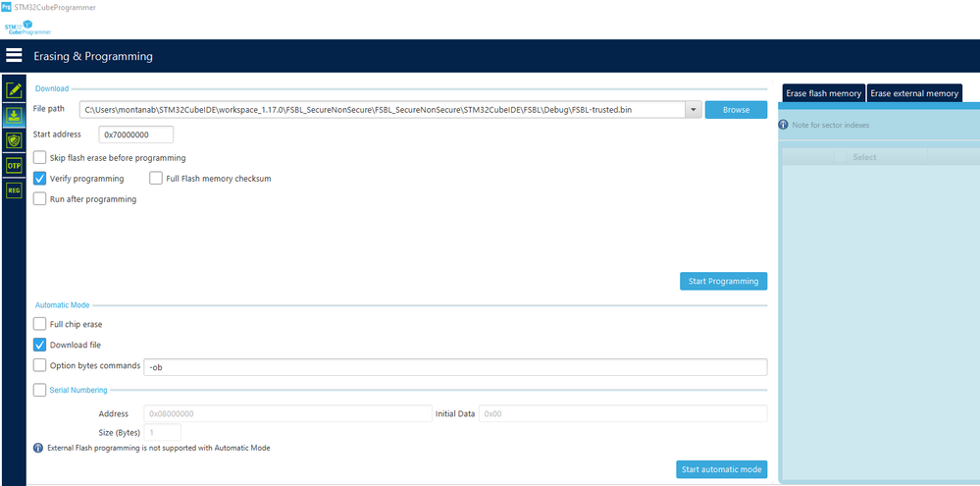980x486 pixels.
Task: Enable Full chip erase
Action: coord(40,324)
